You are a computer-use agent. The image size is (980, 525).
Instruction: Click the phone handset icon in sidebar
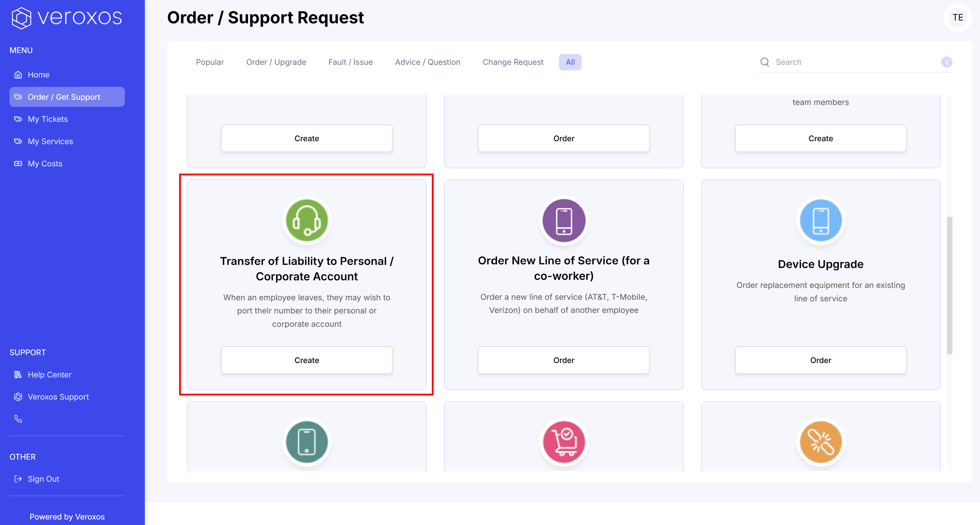tap(18, 419)
